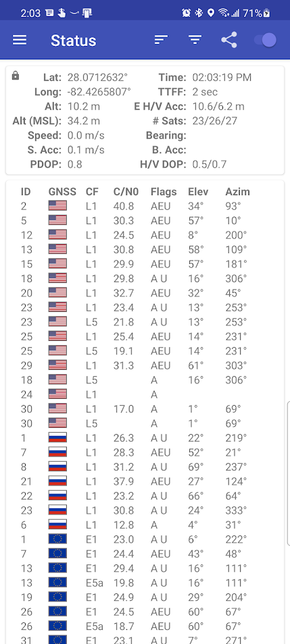Tap the Longitude value -82.4265807°
This screenshot has width=290, height=644.
point(99,92)
